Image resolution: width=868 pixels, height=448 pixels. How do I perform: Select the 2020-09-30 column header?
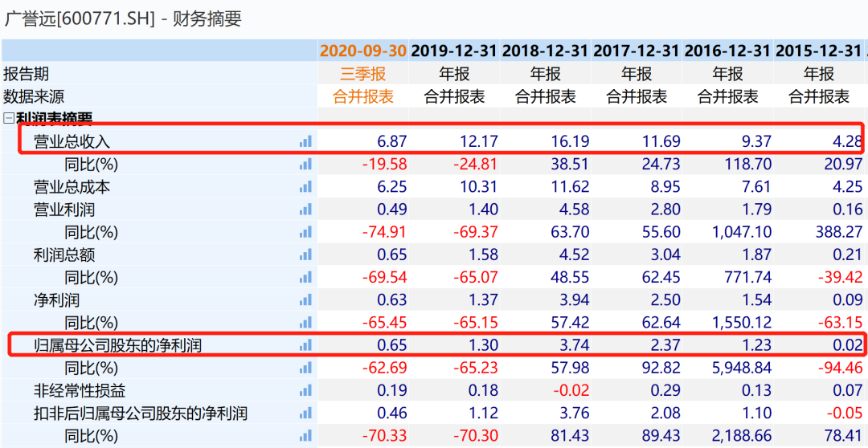(x=363, y=51)
